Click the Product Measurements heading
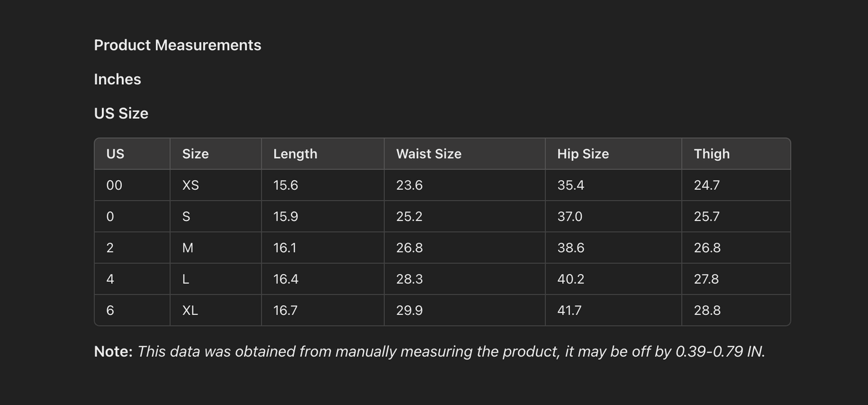The width and height of the screenshot is (868, 405). point(177,45)
